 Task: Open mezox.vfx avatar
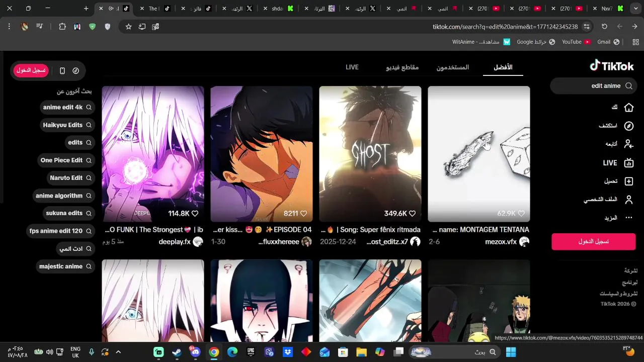coord(524,242)
